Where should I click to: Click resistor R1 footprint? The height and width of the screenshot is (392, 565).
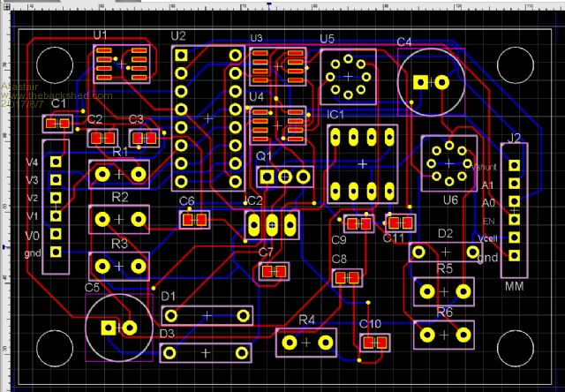(x=119, y=175)
